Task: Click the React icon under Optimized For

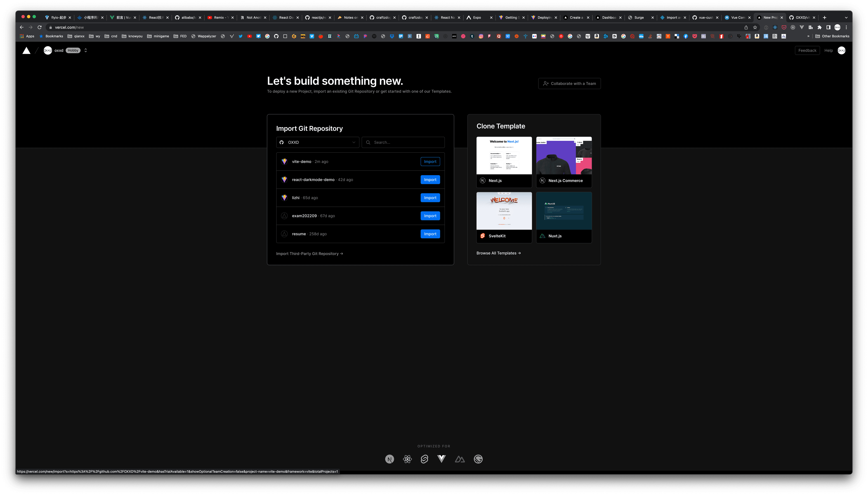Action: coord(407,459)
